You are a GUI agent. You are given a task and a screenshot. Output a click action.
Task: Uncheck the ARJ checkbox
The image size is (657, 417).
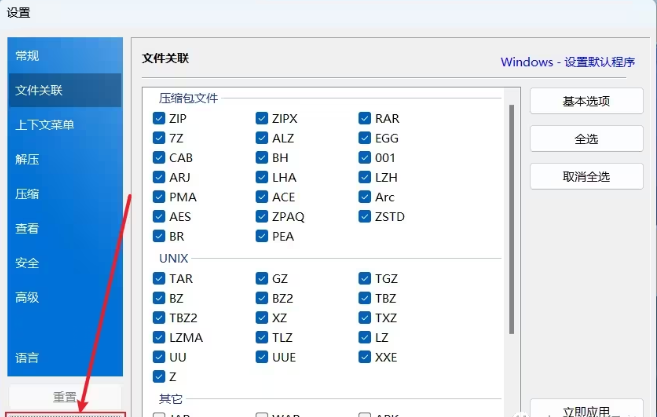point(159,177)
